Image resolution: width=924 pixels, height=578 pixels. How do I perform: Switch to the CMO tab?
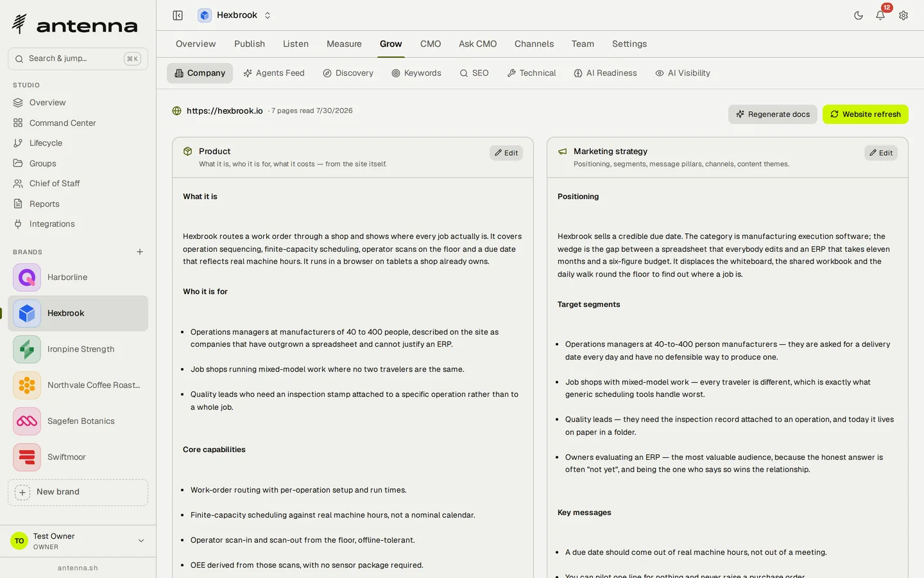[x=431, y=44]
